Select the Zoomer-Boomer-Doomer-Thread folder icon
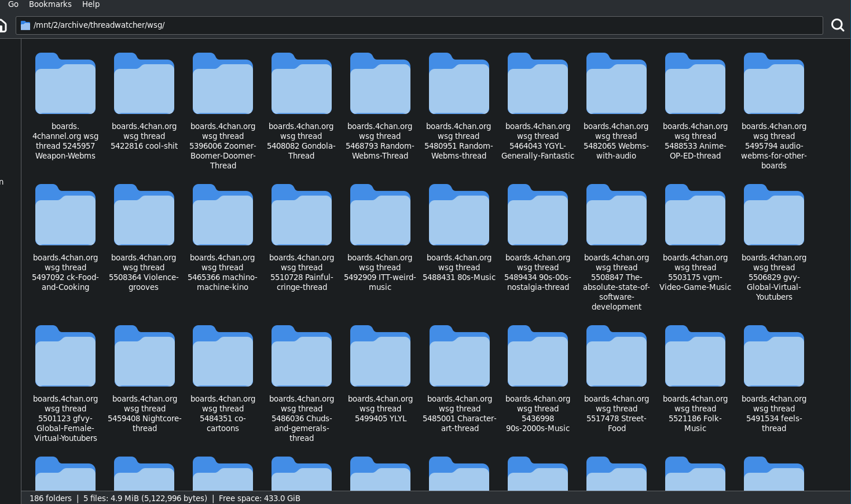Viewport: 851px width, 504px height. click(x=223, y=83)
